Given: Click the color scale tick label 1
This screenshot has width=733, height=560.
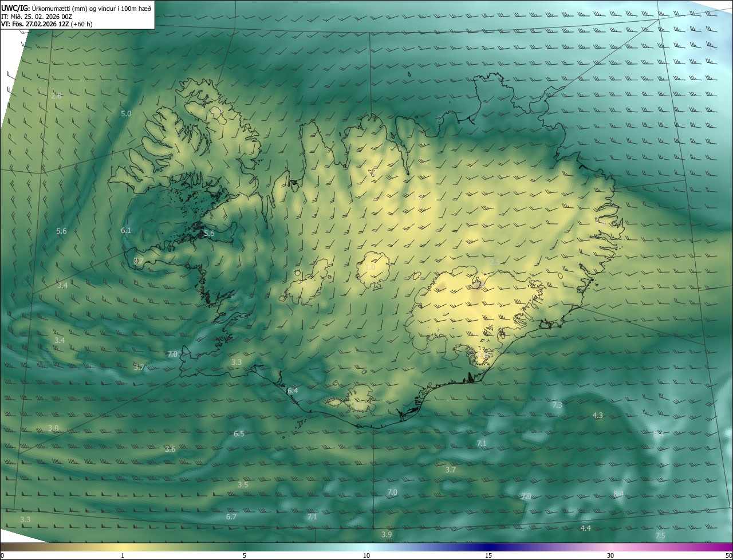Looking at the screenshot, I should (x=123, y=555).
